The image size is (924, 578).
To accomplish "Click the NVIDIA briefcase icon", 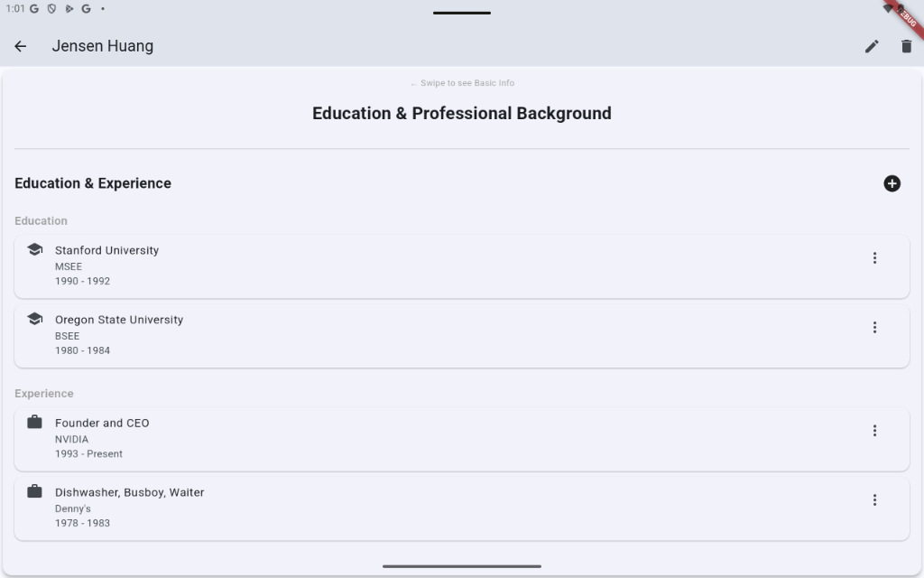I will (35, 422).
